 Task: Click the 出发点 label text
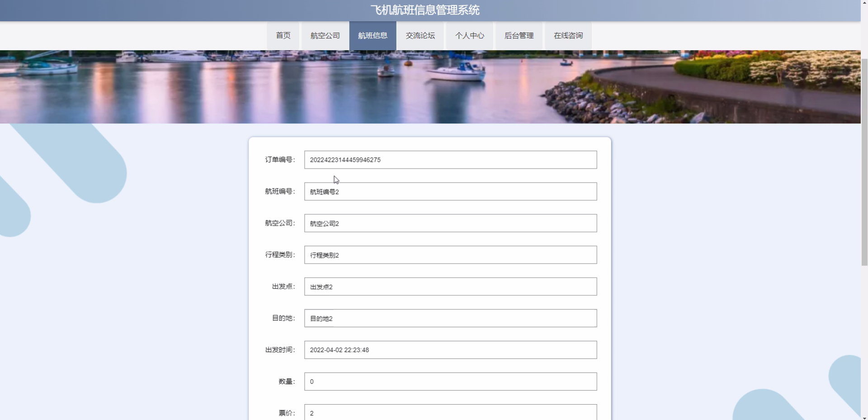(x=283, y=286)
